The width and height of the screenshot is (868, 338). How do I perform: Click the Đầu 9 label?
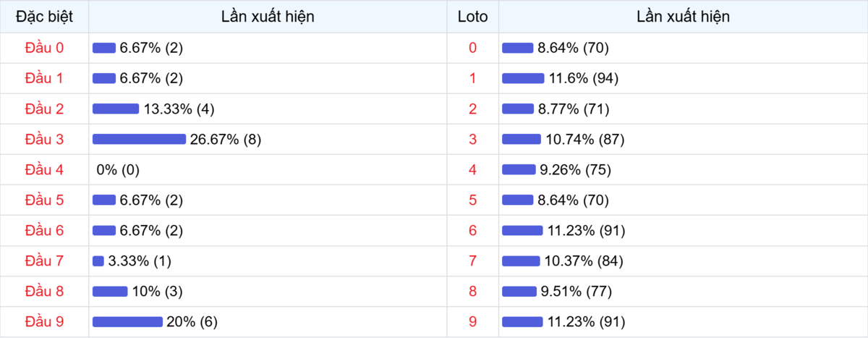tap(44, 321)
